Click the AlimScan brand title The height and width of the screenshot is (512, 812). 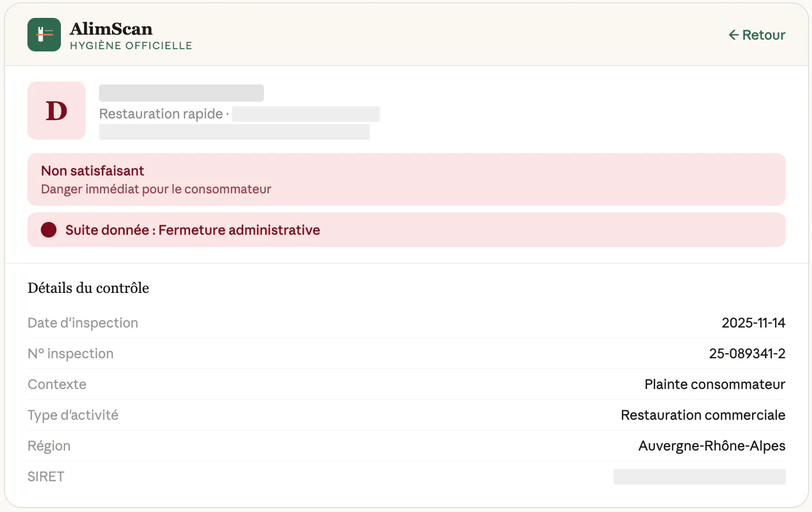pos(111,29)
